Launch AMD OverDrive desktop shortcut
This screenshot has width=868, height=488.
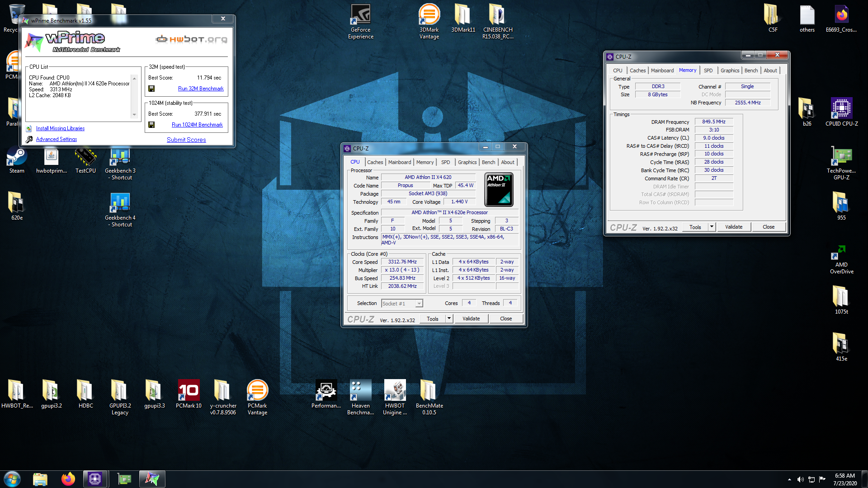pyautogui.click(x=841, y=259)
